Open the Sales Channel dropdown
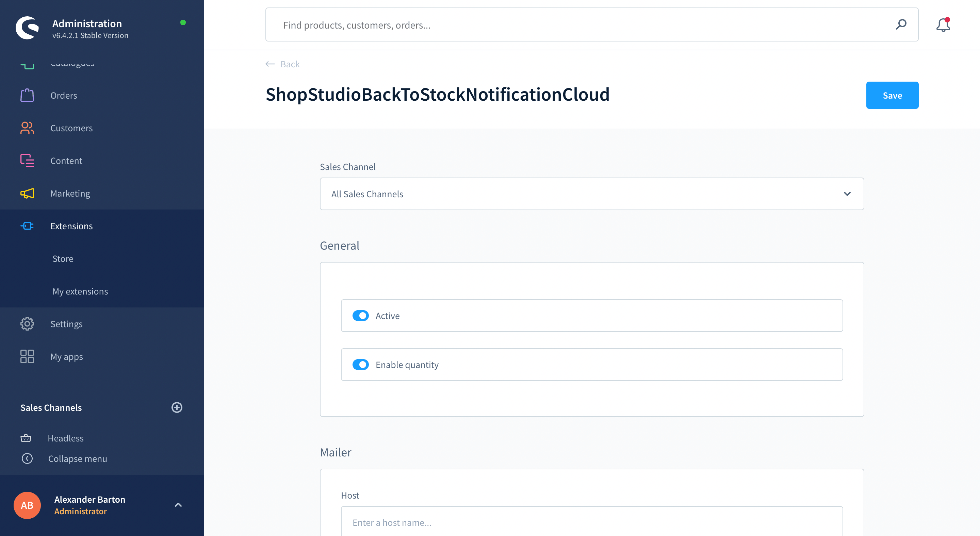This screenshot has width=980, height=536. 592,194
